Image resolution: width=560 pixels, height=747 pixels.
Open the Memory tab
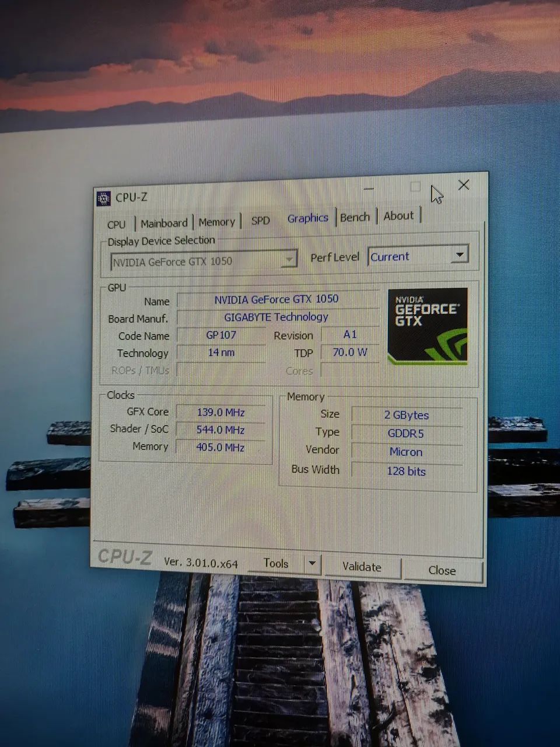click(216, 222)
